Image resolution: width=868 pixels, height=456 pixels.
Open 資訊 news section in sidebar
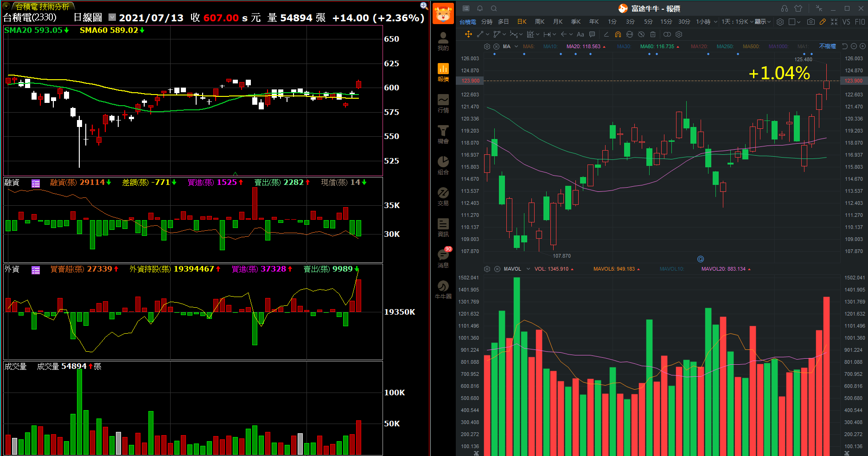coord(443,228)
